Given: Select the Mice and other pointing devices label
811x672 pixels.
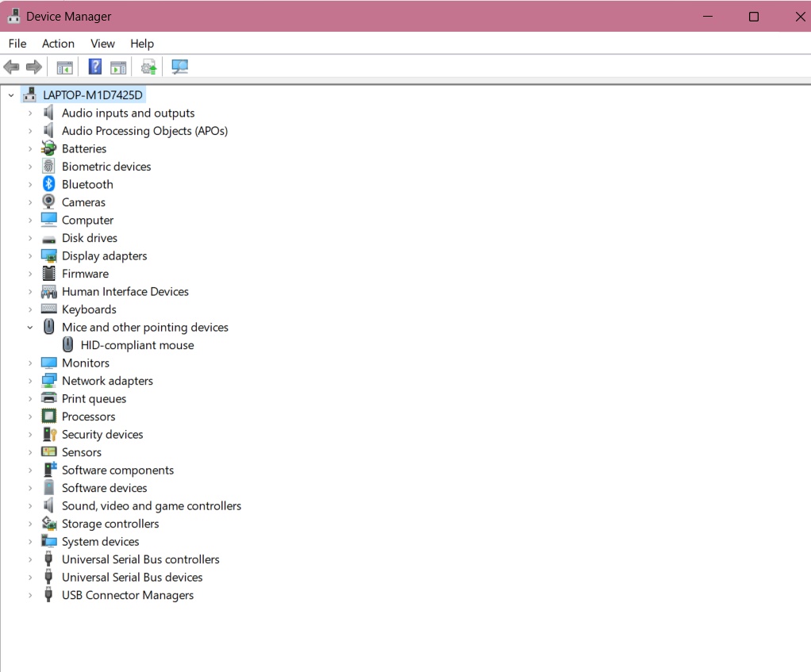Looking at the screenshot, I should pyautogui.click(x=144, y=327).
